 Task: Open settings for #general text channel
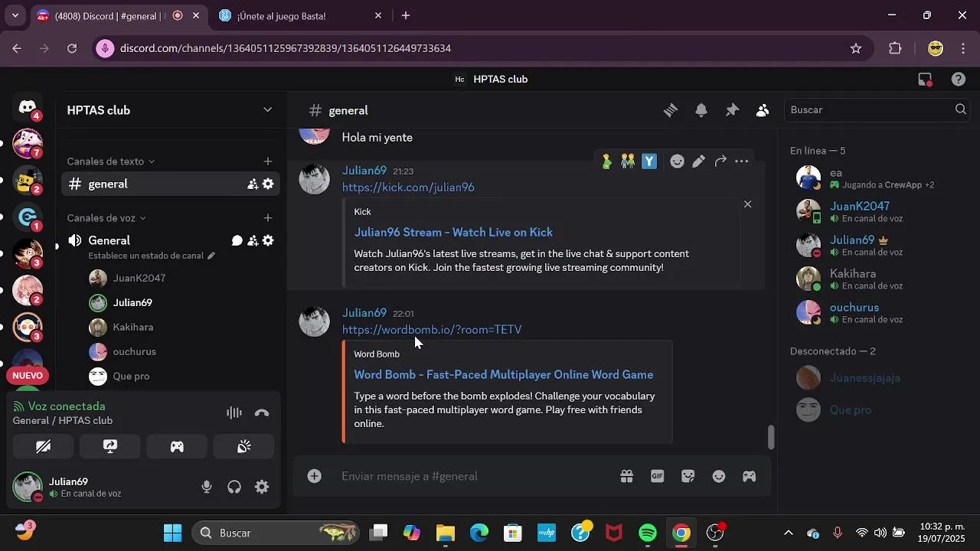point(268,184)
